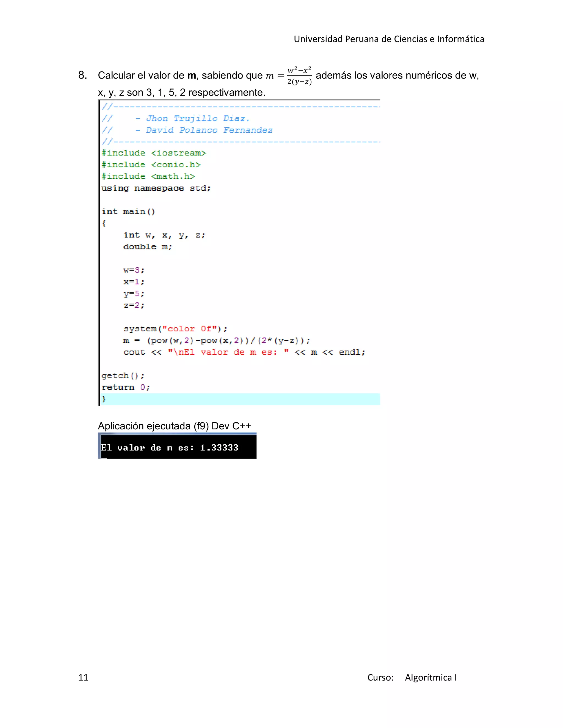Image resolution: width=563 pixels, height=728 pixels.
Task: Click the cout output statement line
Action: pos(244,352)
